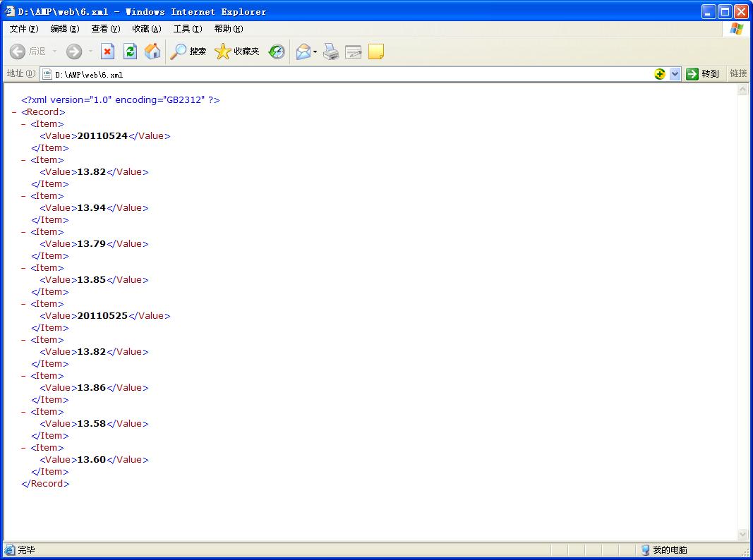The height and width of the screenshot is (560, 753).
Task: Click the closing </Record> tag
Action: 45,484
